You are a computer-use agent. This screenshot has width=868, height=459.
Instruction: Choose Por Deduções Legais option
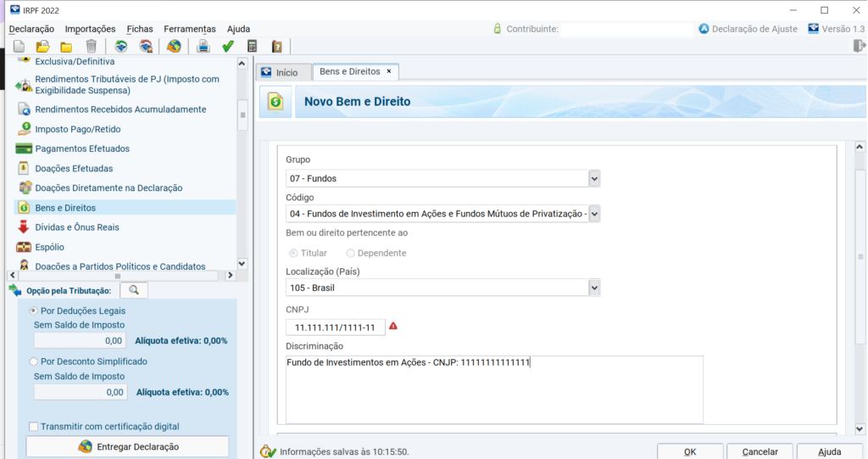click(33, 311)
